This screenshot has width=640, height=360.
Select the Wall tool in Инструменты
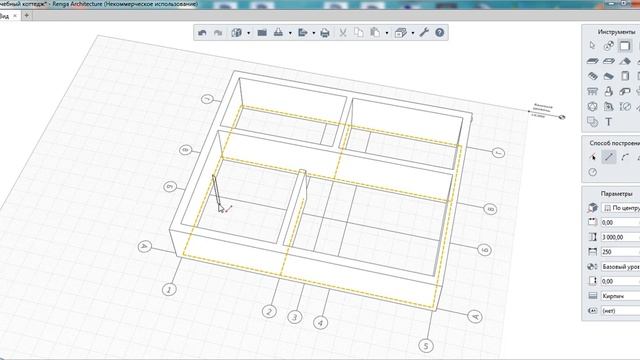click(625, 46)
